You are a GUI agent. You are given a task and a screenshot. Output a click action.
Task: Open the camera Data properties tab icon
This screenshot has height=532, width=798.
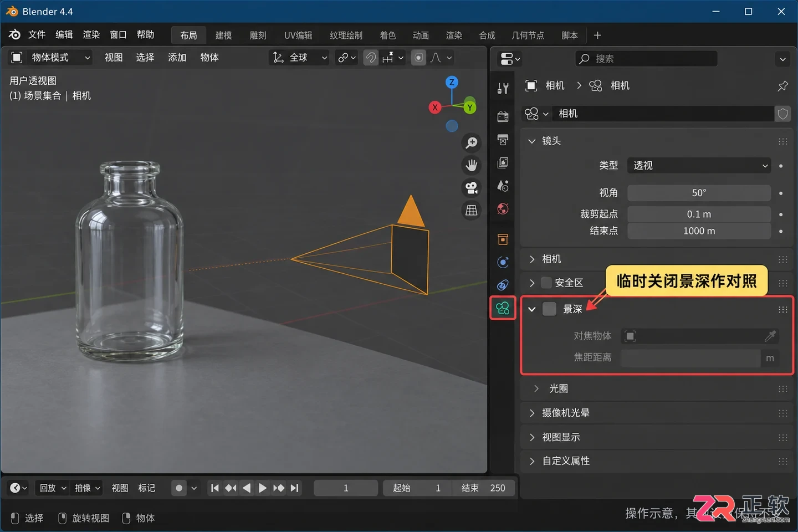(503, 308)
